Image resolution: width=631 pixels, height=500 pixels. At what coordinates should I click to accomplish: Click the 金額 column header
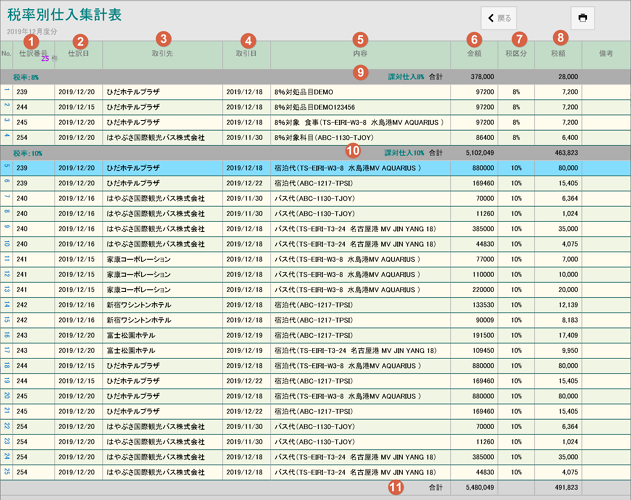tap(474, 53)
